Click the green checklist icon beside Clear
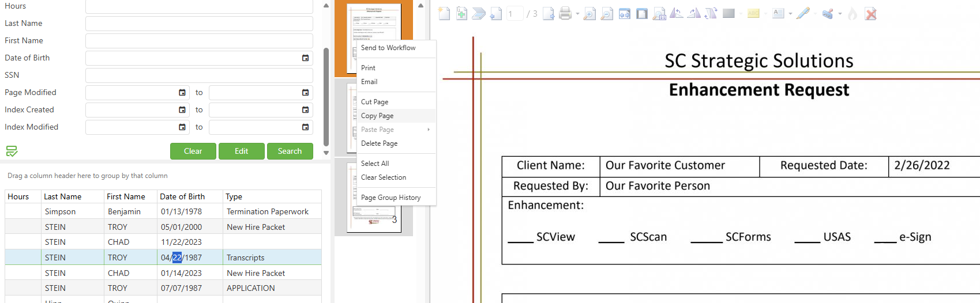 click(12, 151)
